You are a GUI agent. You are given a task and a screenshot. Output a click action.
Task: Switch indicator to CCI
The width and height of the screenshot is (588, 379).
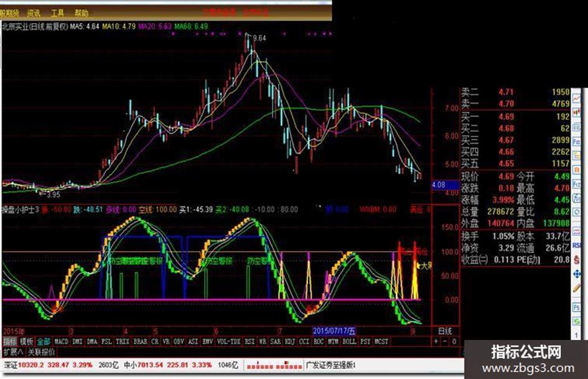pos(304,342)
